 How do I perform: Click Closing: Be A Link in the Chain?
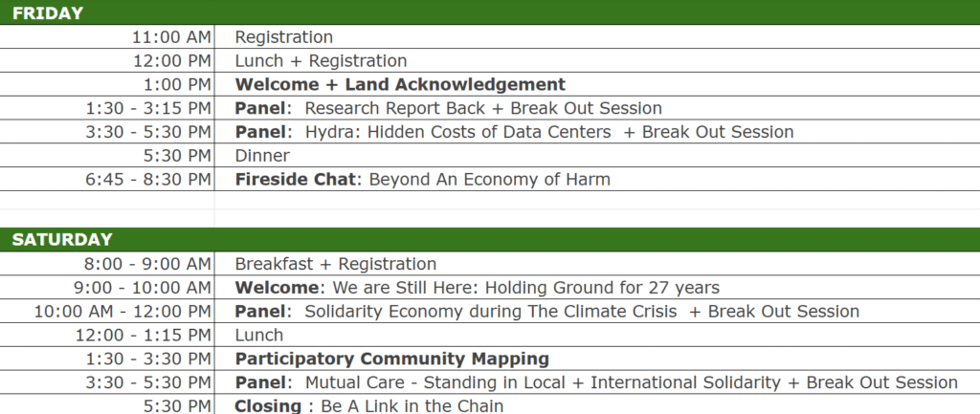coord(597,404)
